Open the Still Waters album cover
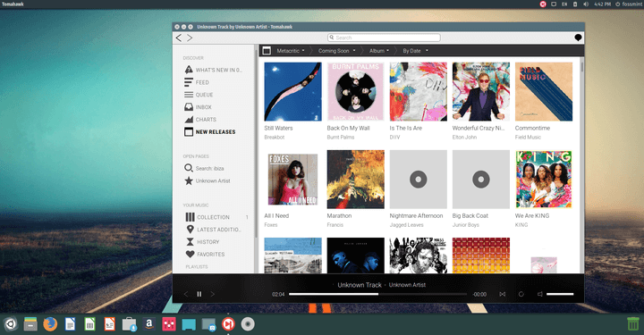 292,91
